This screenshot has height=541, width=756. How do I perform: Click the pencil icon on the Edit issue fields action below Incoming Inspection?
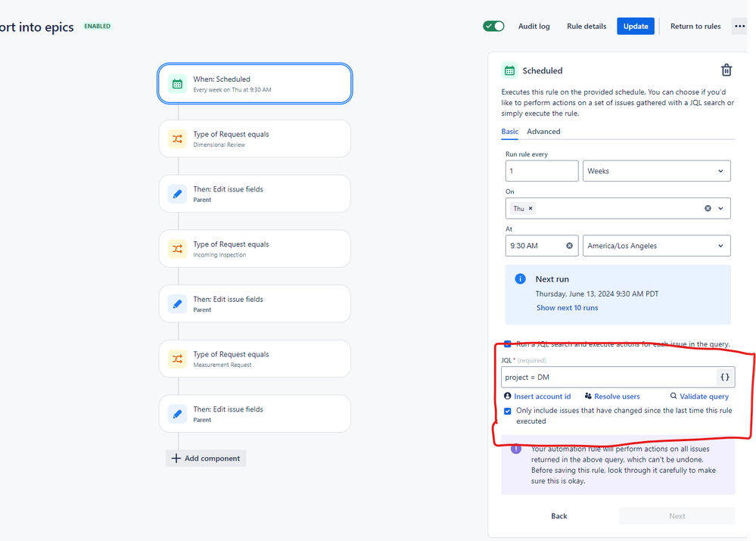point(177,303)
